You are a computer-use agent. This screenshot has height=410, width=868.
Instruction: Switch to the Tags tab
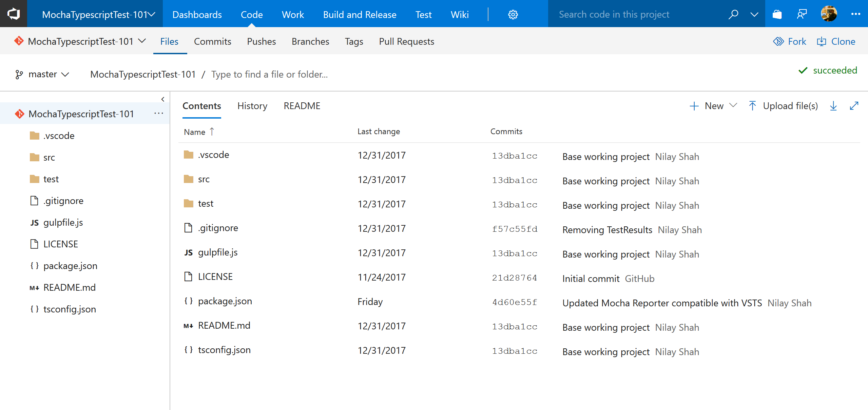pos(354,41)
